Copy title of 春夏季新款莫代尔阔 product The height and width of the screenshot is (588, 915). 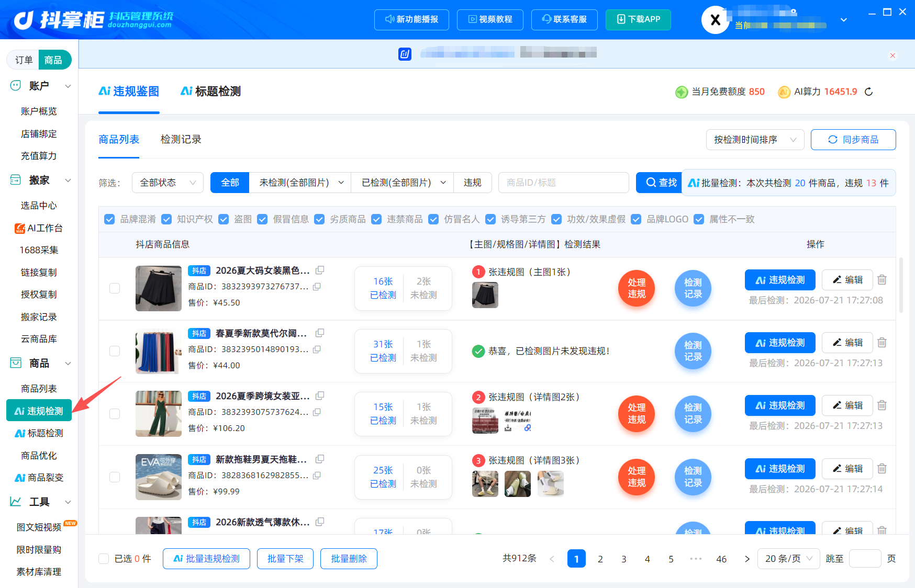[x=320, y=333]
